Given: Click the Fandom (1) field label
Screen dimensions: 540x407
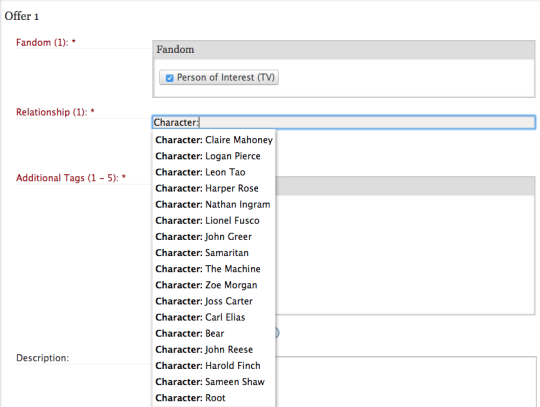Looking at the screenshot, I should [46, 42].
